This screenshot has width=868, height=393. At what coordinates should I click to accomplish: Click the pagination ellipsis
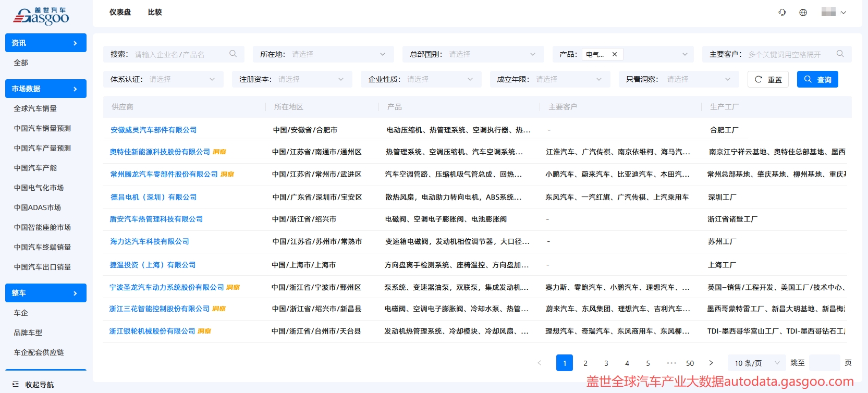coord(671,363)
